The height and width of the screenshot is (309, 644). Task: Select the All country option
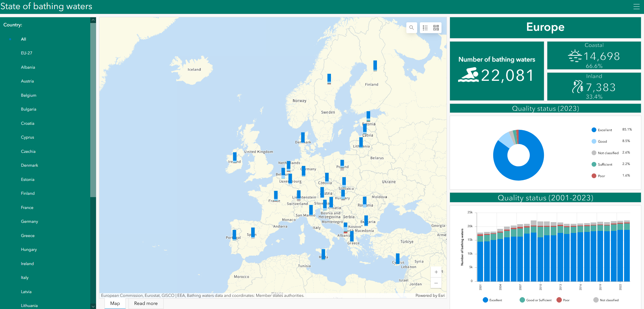click(23, 39)
